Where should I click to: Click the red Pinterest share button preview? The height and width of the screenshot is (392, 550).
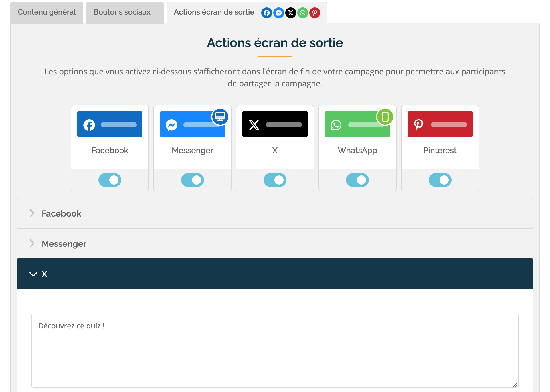tap(440, 124)
